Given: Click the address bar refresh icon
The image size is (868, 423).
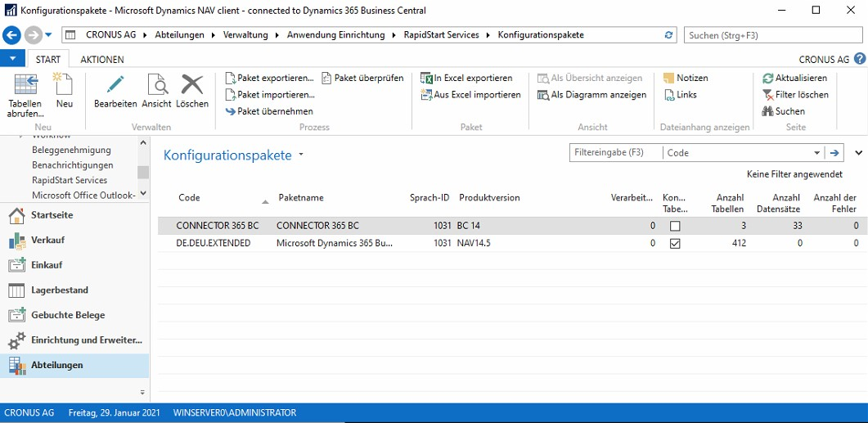Looking at the screenshot, I should [x=668, y=35].
